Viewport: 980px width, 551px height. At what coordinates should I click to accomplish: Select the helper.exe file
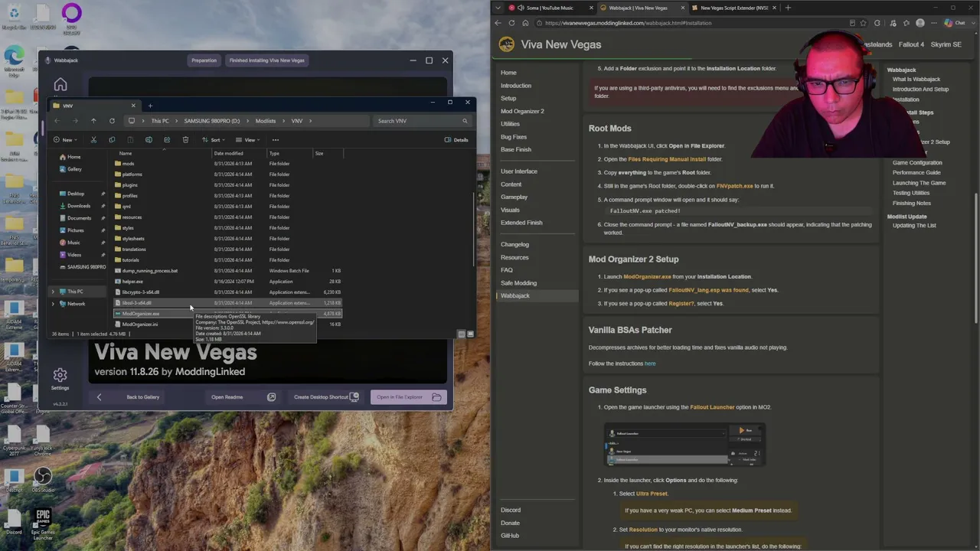pos(228,282)
